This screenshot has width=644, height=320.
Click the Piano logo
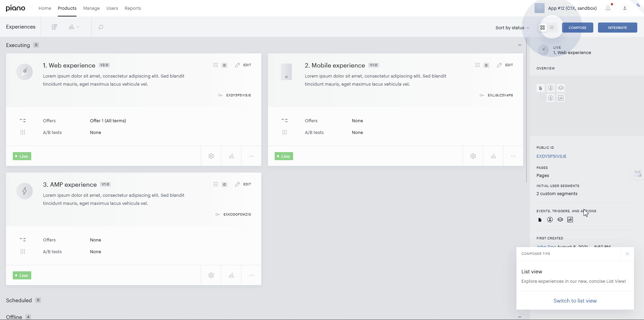click(15, 8)
